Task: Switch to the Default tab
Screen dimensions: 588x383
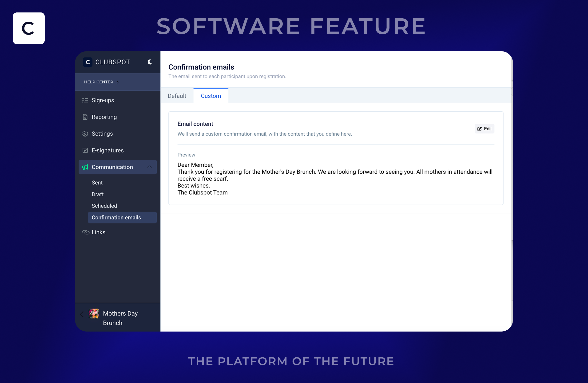Action: pos(177,96)
